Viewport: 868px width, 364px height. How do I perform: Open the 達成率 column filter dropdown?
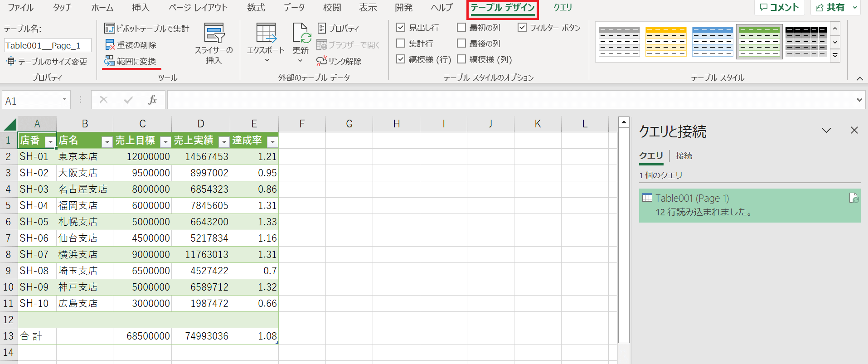click(272, 142)
